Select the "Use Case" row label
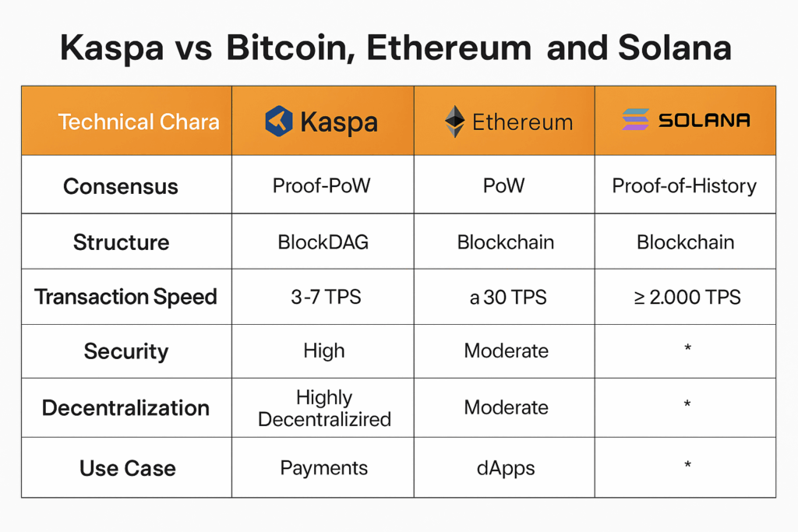This screenshot has width=798, height=532. pyautogui.click(x=127, y=469)
